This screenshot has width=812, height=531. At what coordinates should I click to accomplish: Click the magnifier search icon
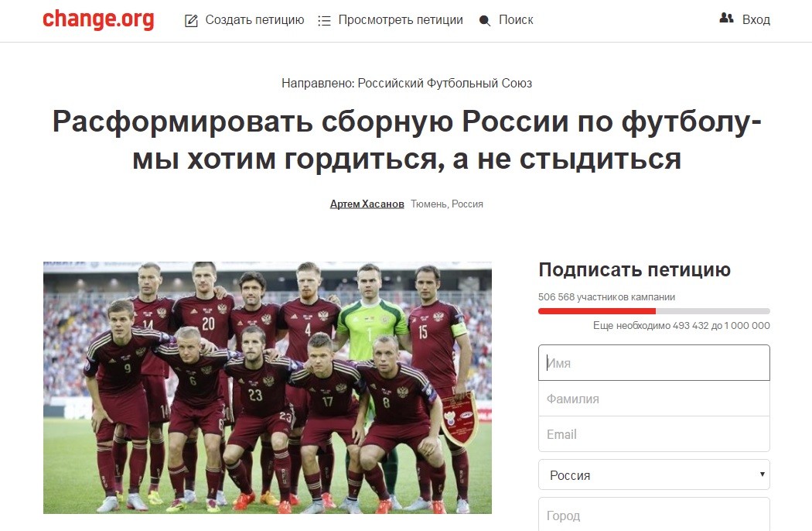coord(485,21)
